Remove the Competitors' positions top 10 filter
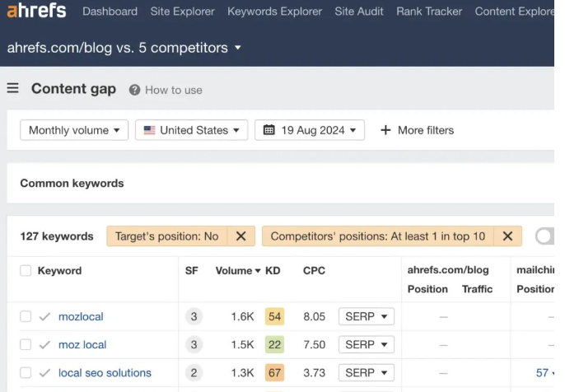Image resolution: width=565 pixels, height=392 pixels. tap(507, 236)
